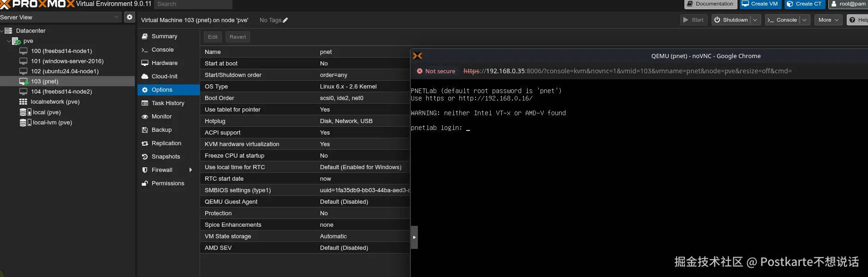
Task: Click the Proxmox logo
Action: pyautogui.click(x=37, y=4)
